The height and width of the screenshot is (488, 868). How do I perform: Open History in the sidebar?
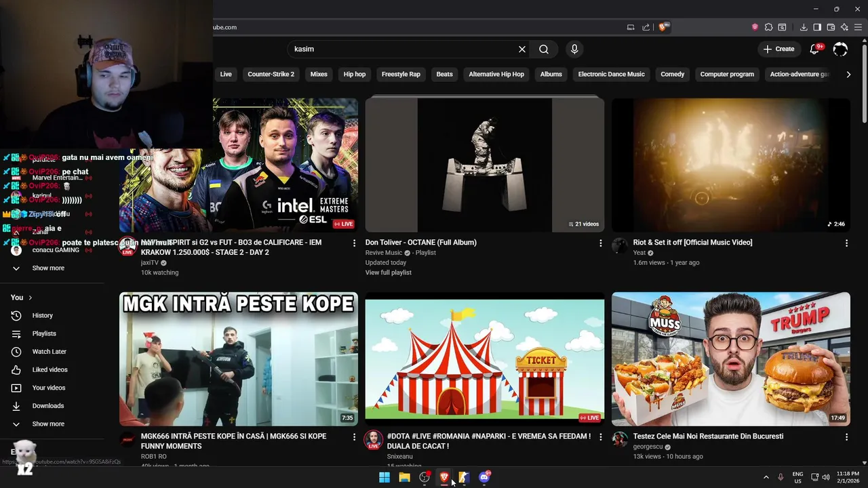click(x=42, y=316)
